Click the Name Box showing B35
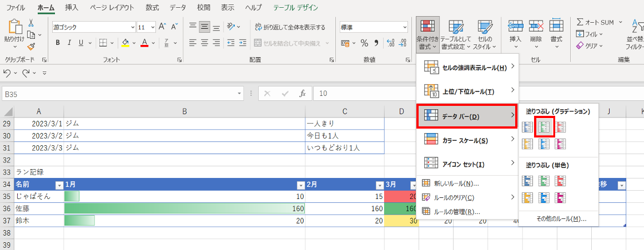 pos(123,94)
